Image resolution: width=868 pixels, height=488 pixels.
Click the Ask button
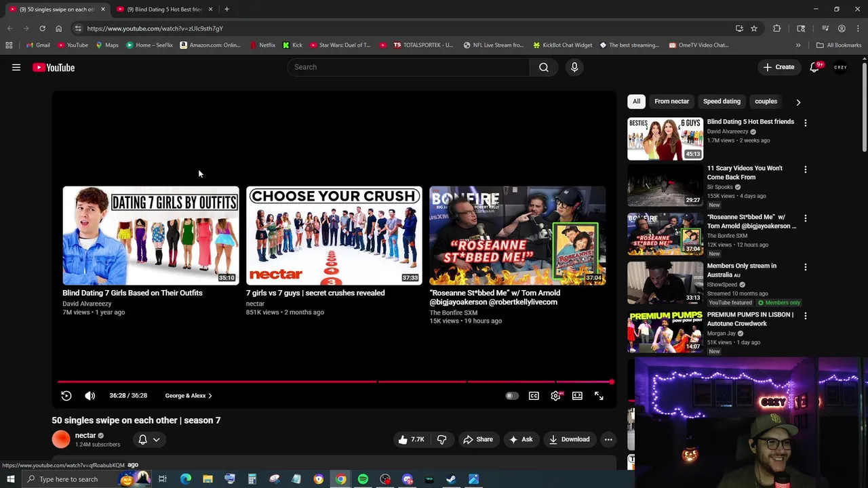point(521,439)
